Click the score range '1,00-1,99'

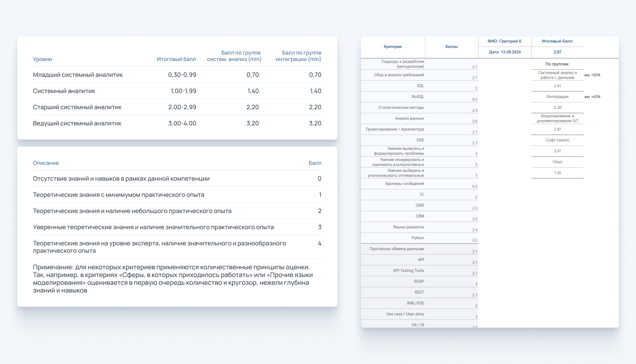[x=183, y=91]
